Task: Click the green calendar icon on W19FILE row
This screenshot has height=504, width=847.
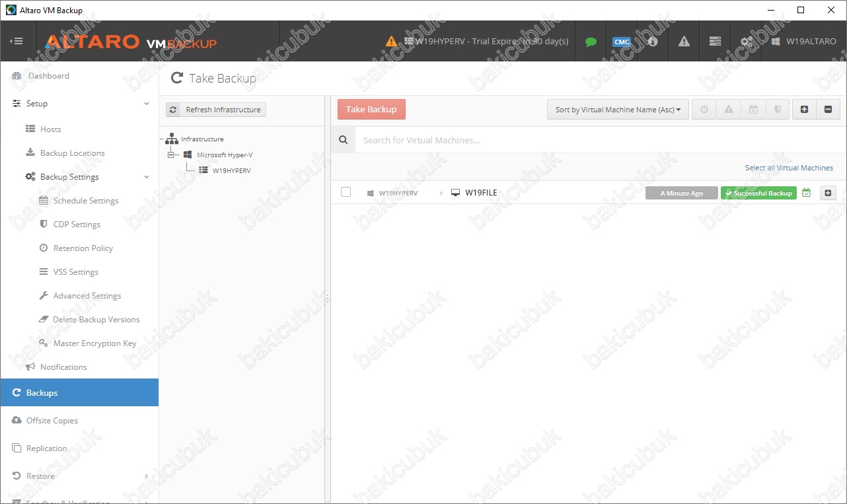Action: pyautogui.click(x=806, y=193)
